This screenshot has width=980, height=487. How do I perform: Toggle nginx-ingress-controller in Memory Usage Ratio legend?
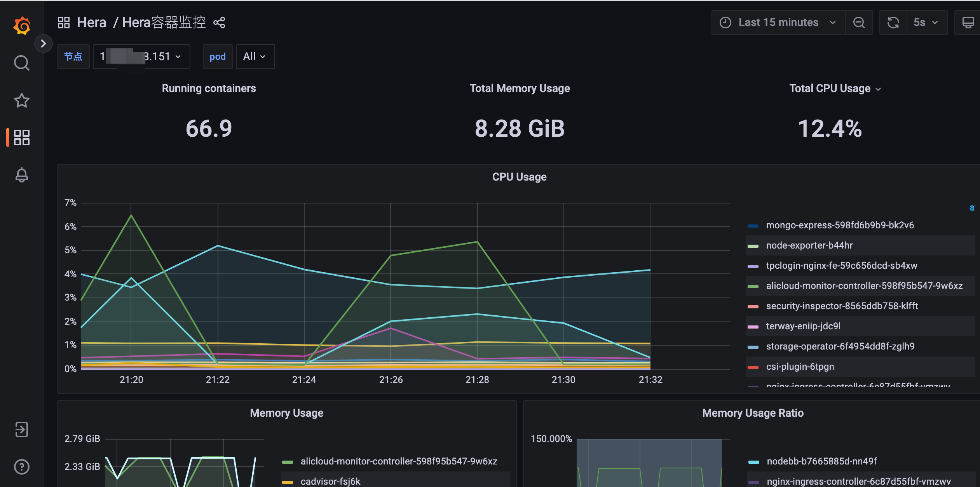pos(859,482)
